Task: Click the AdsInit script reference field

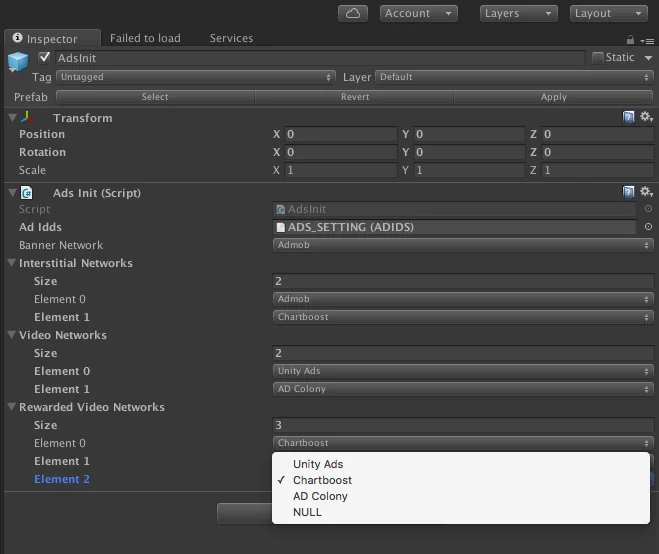Action: pos(454,209)
